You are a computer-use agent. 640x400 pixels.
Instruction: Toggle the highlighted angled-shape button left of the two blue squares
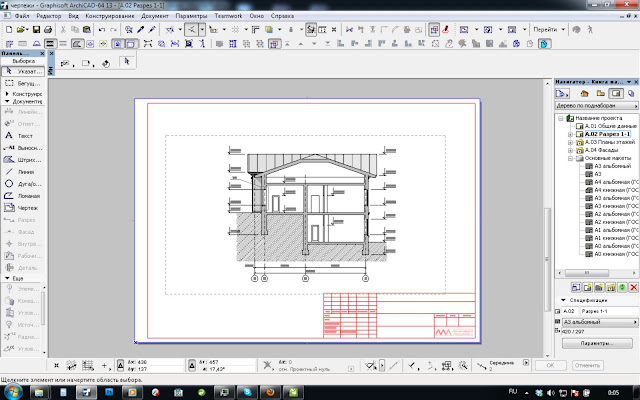click(77, 43)
